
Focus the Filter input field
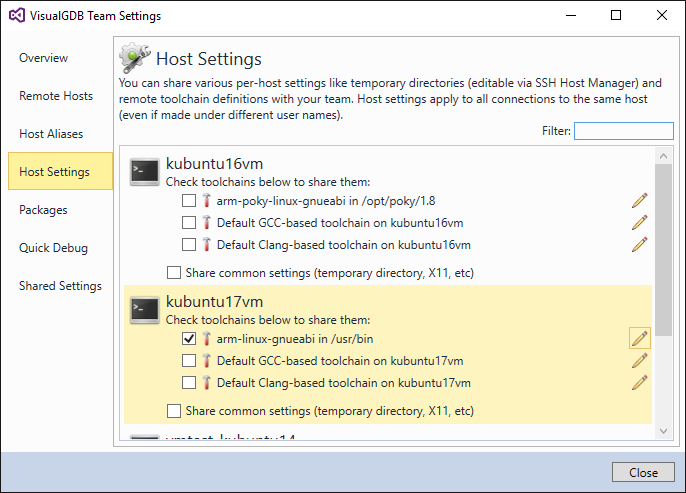click(x=623, y=131)
